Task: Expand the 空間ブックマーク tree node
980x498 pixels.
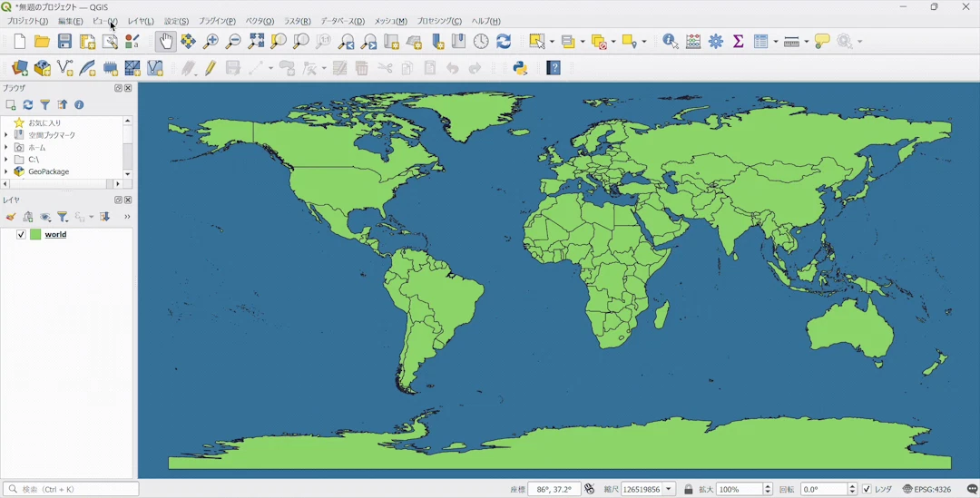Action: click(6, 135)
